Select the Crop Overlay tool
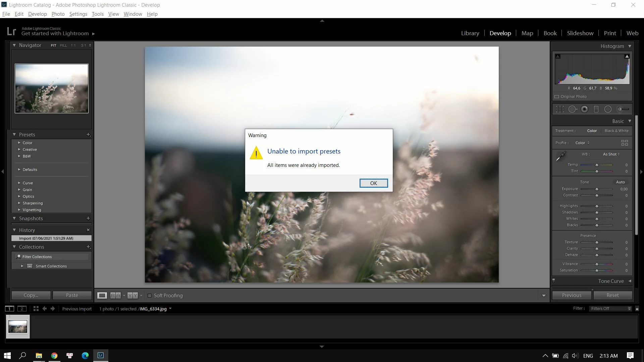The width and height of the screenshot is (644, 362). click(x=560, y=109)
